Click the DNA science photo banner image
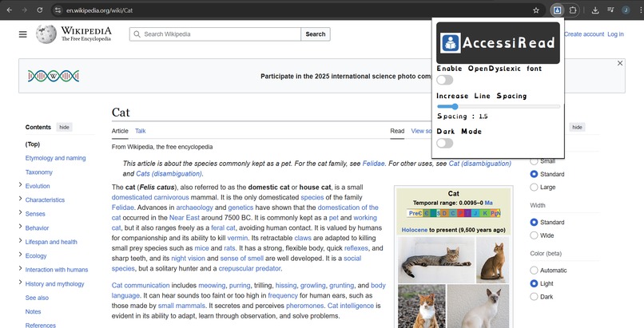The image size is (644, 328). pyautogui.click(x=54, y=76)
